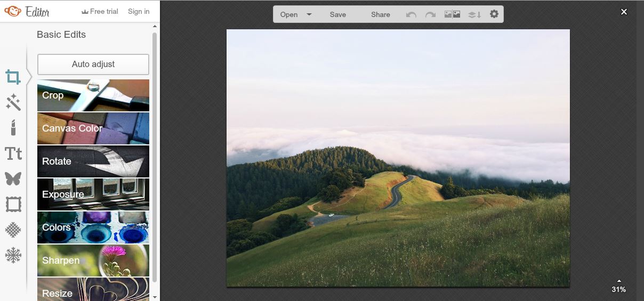
Task: Open the Textures tab icon
Action: click(13, 230)
